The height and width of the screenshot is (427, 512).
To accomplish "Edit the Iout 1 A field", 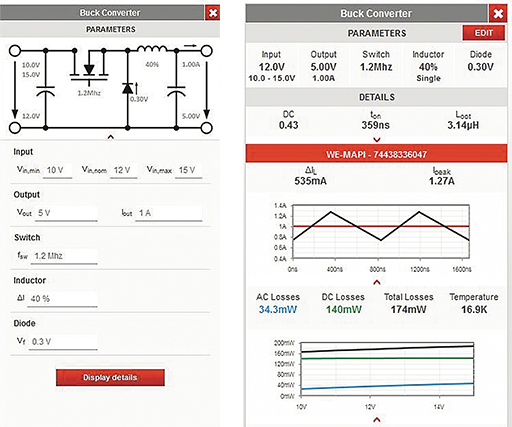I will [x=169, y=213].
